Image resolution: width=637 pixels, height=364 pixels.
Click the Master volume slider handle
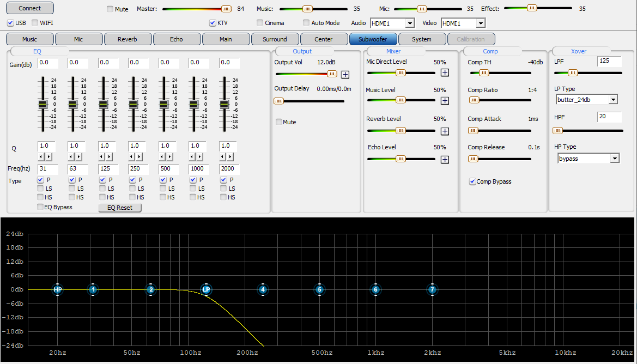pos(226,9)
